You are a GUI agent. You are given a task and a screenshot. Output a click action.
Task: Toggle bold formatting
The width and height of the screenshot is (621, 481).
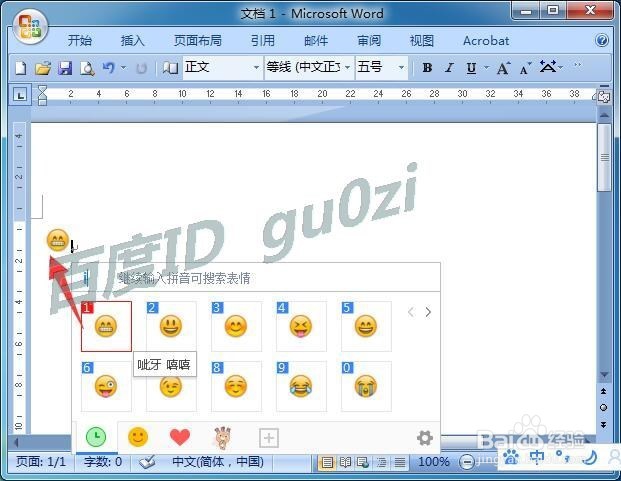427,68
